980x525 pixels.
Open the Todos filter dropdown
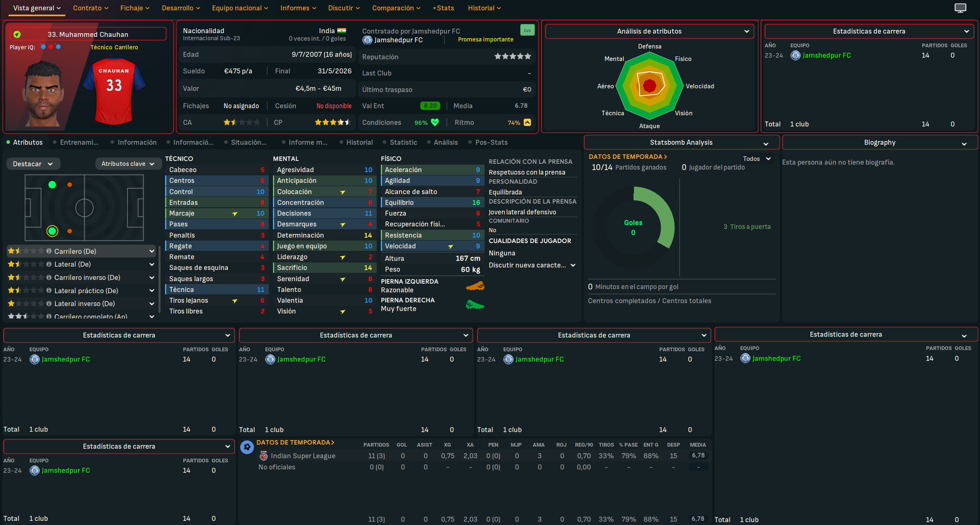pyautogui.click(x=757, y=159)
